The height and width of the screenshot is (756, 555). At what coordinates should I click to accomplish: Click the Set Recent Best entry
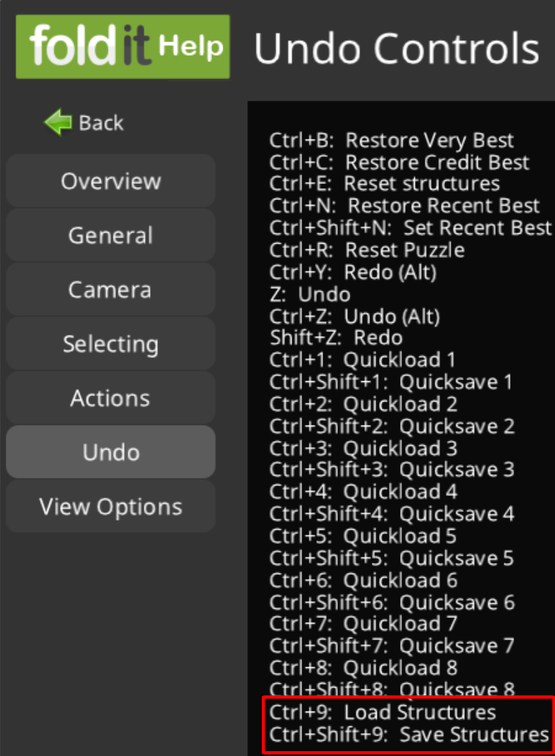pos(411,228)
